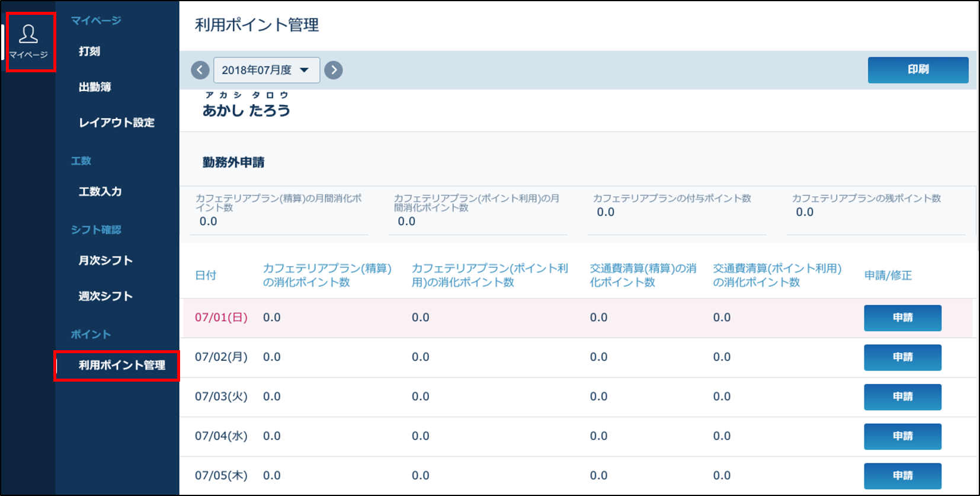
Task: Click the date cell 07/05(木)
Action: 221,476
